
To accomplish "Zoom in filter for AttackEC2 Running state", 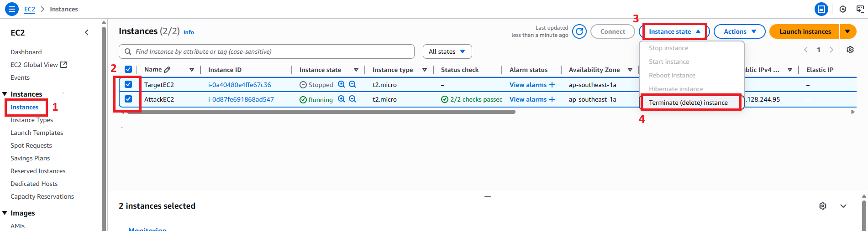I will (341, 99).
